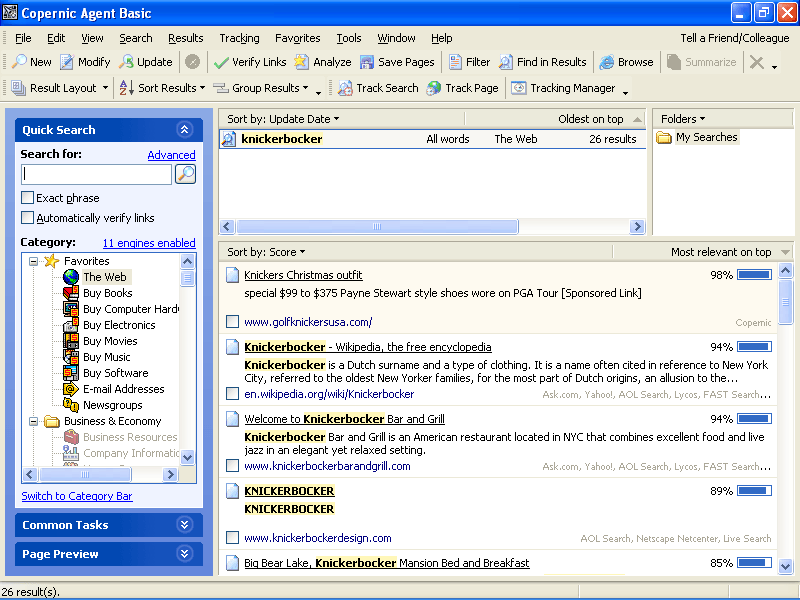Collapse the Quick Search panel

pos(185,130)
